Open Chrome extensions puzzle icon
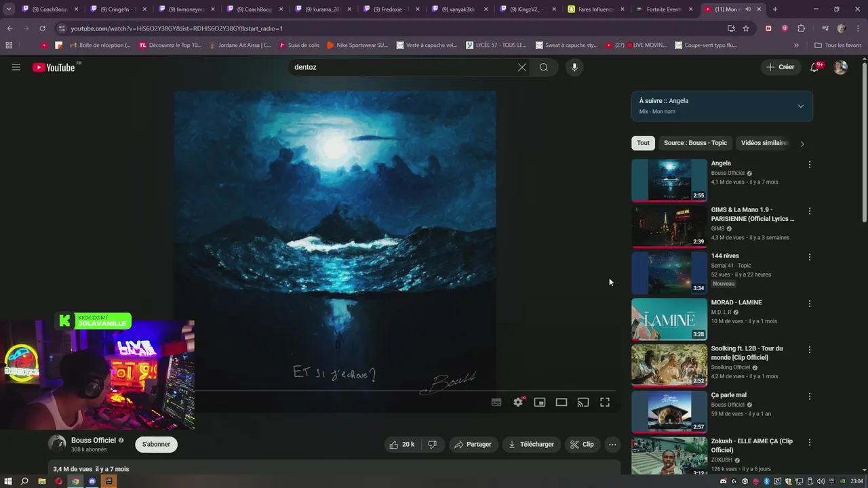 pos(801,28)
